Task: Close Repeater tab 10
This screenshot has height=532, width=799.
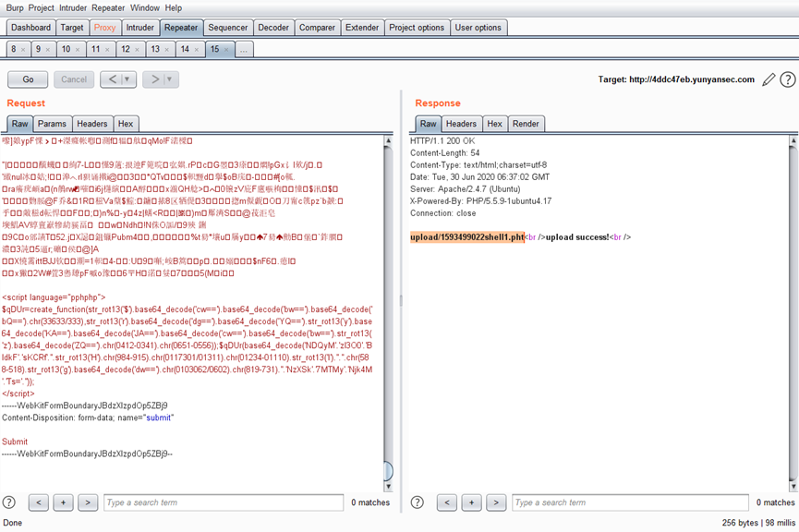Action: point(78,50)
